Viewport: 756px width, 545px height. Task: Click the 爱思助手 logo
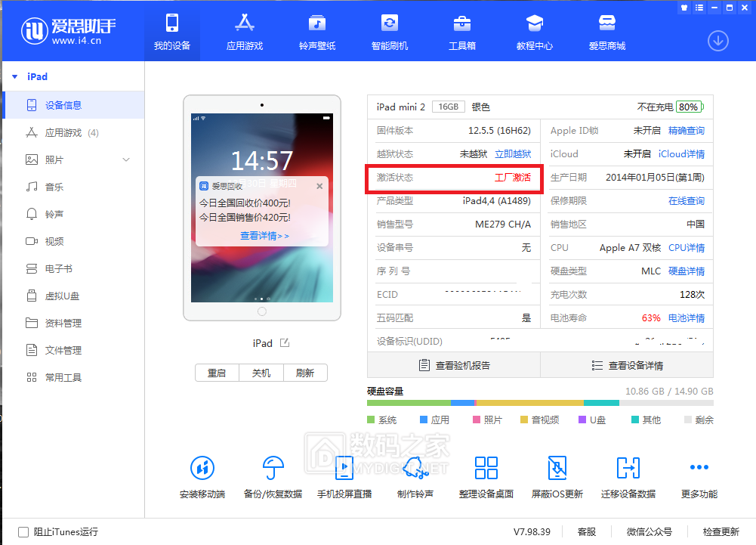[x=68, y=32]
